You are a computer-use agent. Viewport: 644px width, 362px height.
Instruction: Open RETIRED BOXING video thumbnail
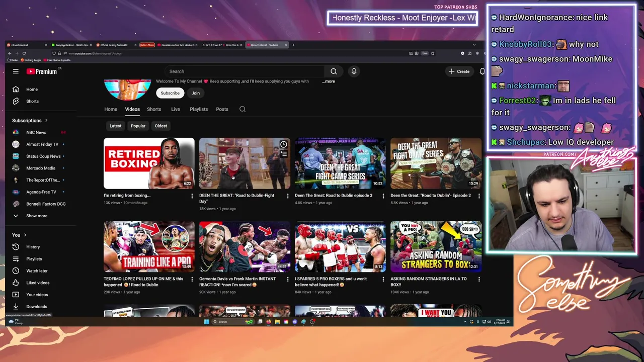click(149, 163)
